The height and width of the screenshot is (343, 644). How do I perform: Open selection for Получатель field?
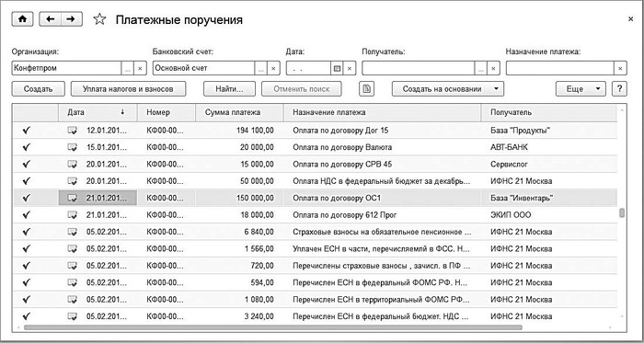pos(481,69)
